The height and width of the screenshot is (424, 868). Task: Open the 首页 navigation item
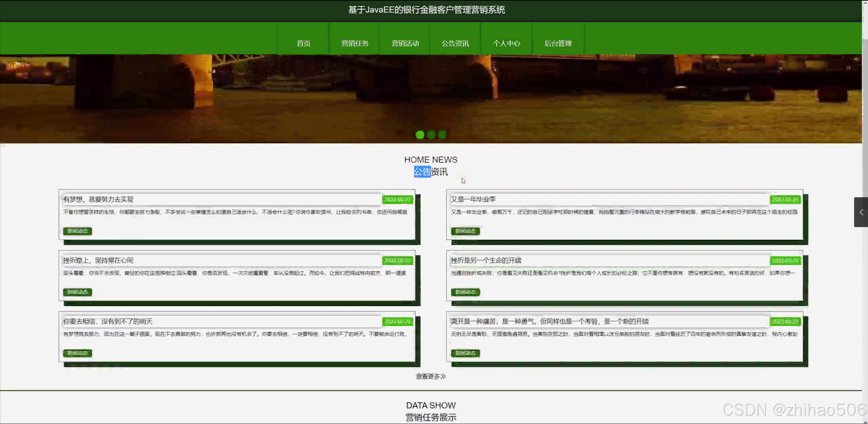(x=303, y=43)
